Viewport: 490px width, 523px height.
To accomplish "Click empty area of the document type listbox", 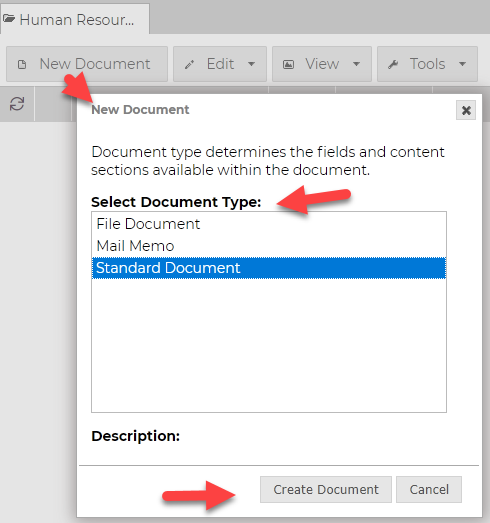I will click(269, 345).
